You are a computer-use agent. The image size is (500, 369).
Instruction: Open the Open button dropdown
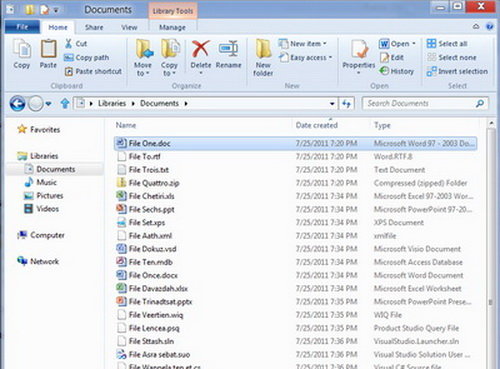(x=414, y=44)
